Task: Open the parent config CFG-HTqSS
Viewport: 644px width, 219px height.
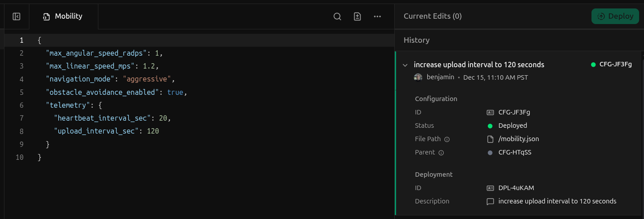Action: click(x=514, y=152)
